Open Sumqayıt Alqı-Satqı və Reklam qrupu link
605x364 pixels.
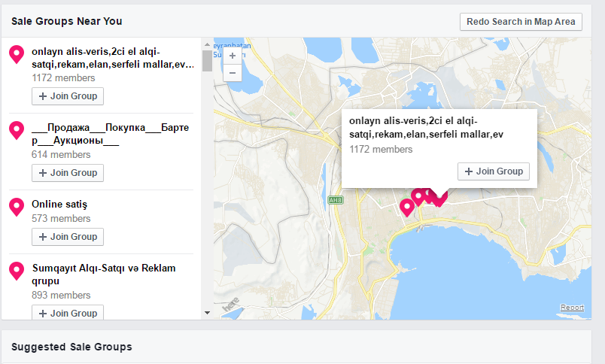click(103, 268)
